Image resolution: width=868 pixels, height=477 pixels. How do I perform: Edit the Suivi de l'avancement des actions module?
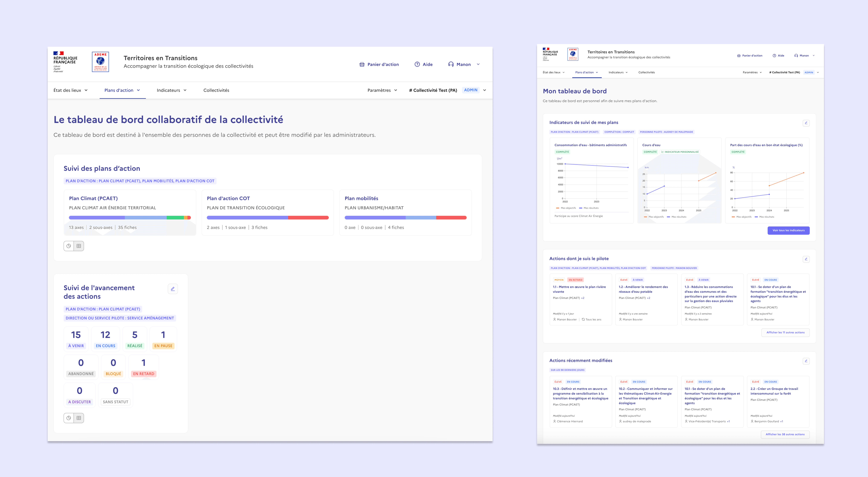tap(173, 289)
